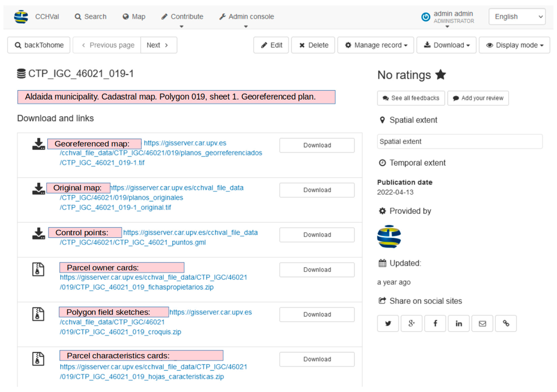Image resolution: width=557 pixels, height=392 pixels.
Task: Share record via email icon
Action: click(x=482, y=323)
